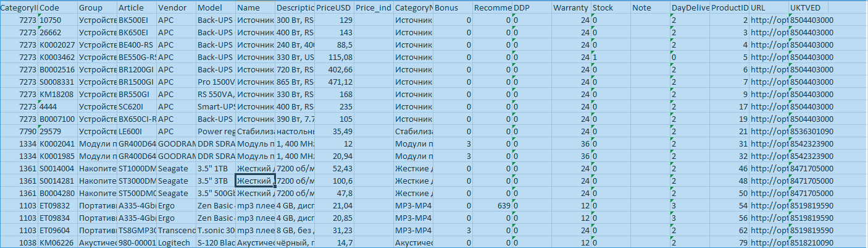Select Recommended cell with value 639

(x=493, y=206)
